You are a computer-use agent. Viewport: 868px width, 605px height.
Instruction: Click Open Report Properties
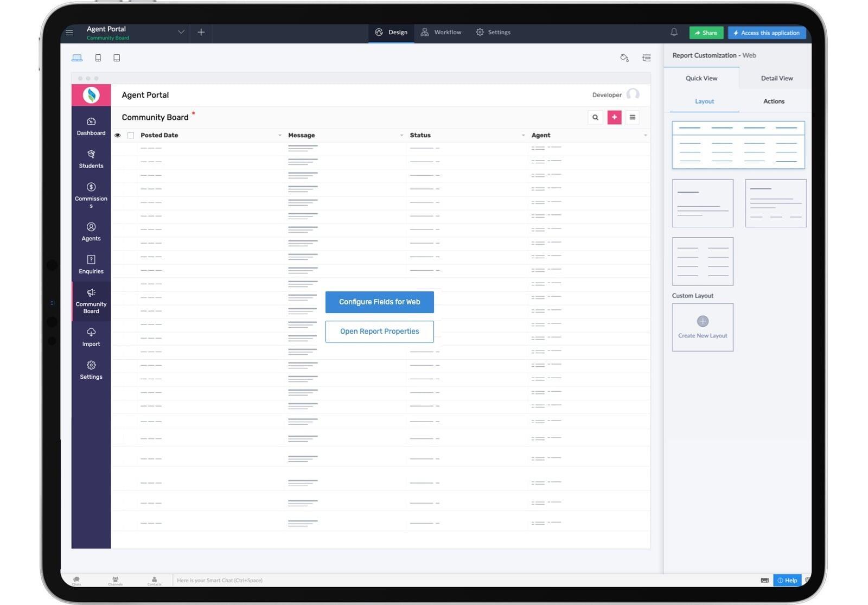(x=379, y=331)
